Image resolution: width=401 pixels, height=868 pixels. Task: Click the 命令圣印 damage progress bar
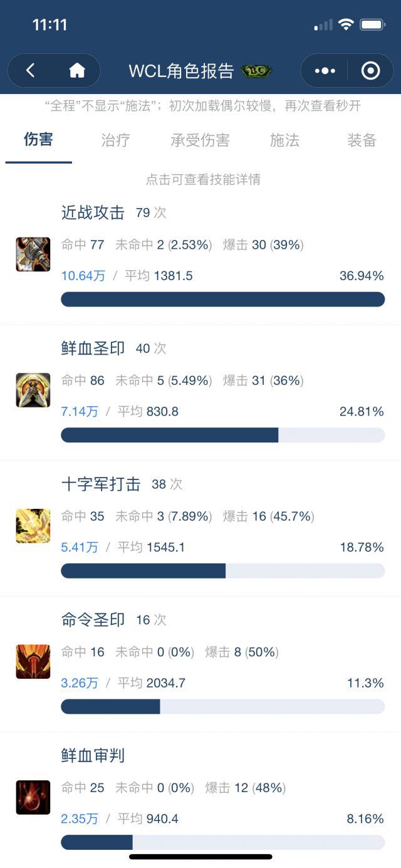[x=222, y=706]
